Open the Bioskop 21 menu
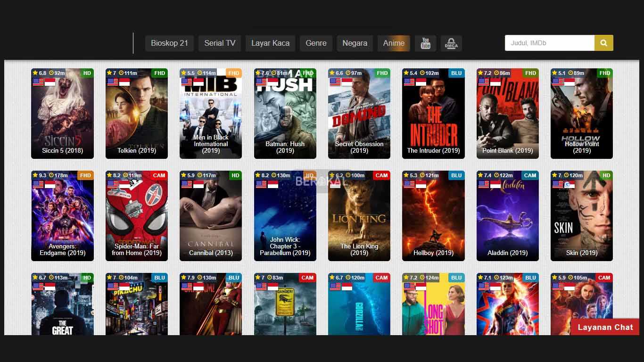Screen dimensions: 644x362 tap(169, 43)
